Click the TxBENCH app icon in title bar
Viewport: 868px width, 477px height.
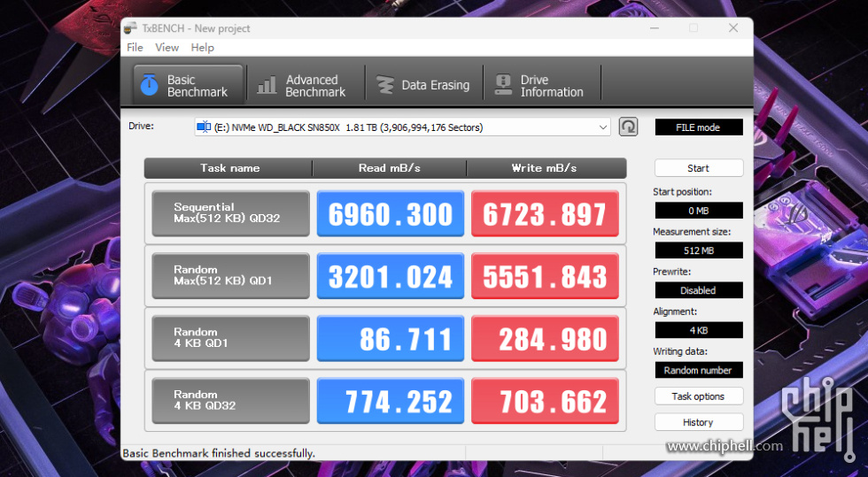point(130,27)
